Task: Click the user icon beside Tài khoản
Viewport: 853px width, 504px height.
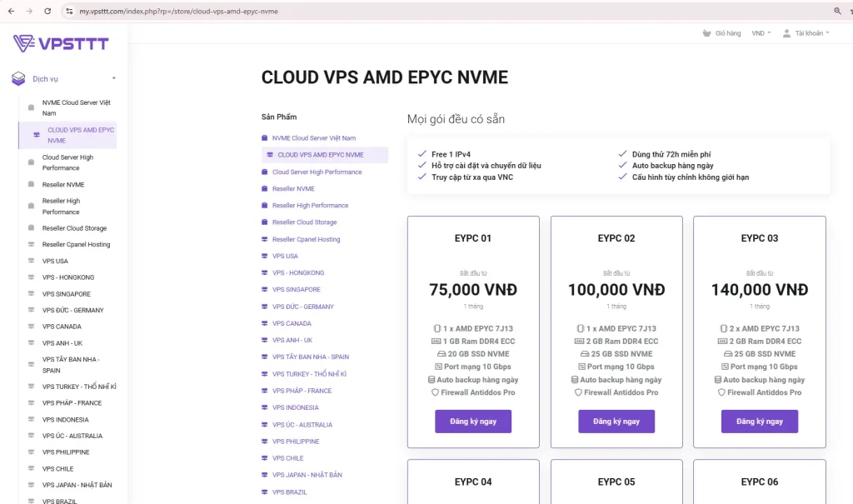Action: pos(786,33)
